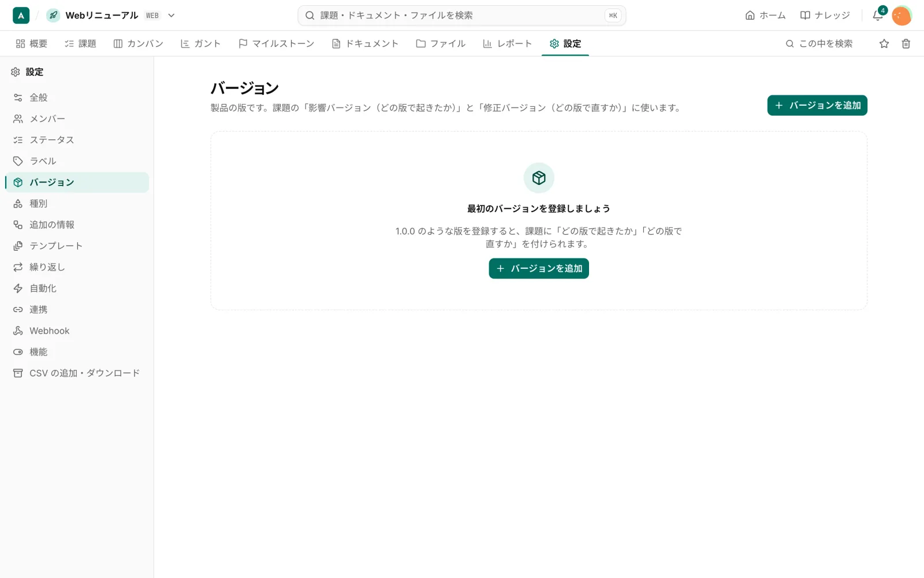Open the notifications bell icon
This screenshot has height=578, width=924.
(878, 16)
